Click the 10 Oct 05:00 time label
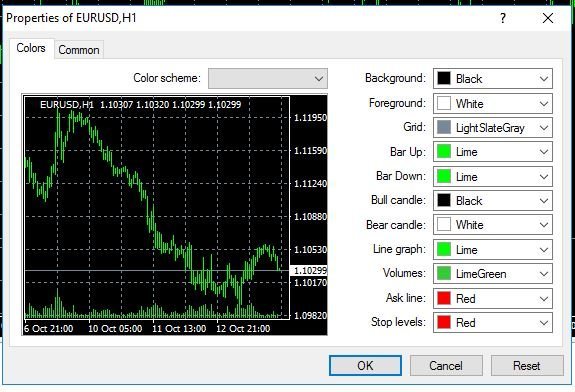Image resolution: width=575 pixels, height=392 pixels. click(115, 329)
